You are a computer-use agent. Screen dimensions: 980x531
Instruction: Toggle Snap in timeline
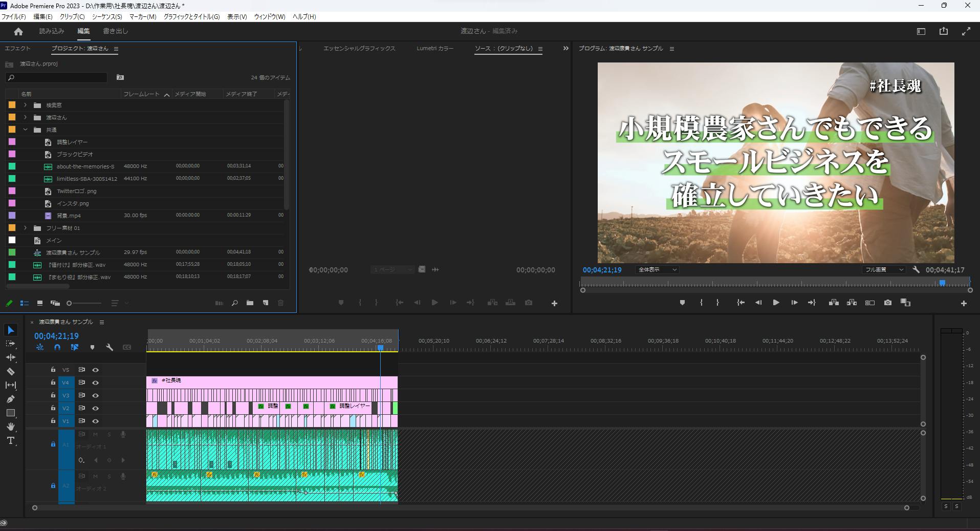57,347
